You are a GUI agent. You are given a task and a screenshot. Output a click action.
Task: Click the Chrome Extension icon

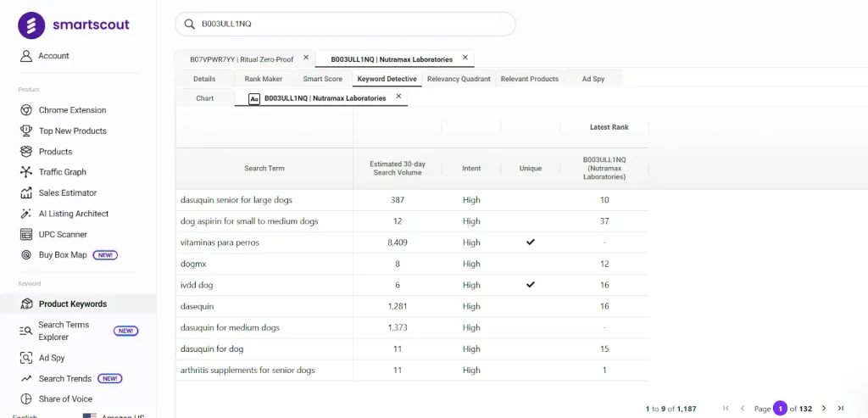click(x=25, y=110)
